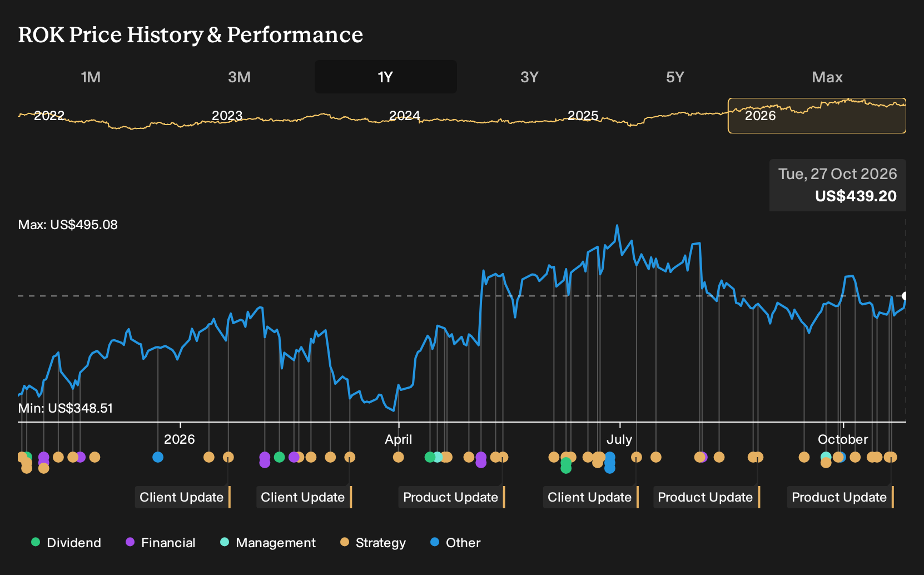924x575 pixels.
Task: Jump to 2023 in the overview chart
Action: pyautogui.click(x=227, y=116)
